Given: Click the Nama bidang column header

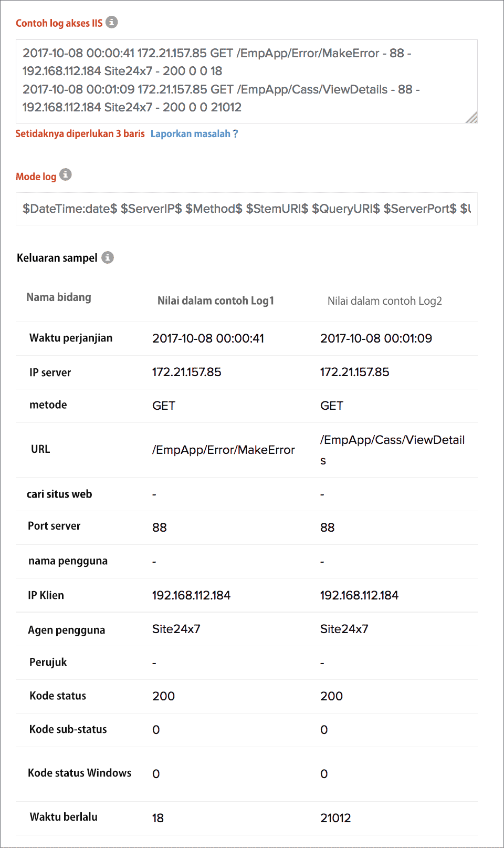Looking at the screenshot, I should point(59,297).
